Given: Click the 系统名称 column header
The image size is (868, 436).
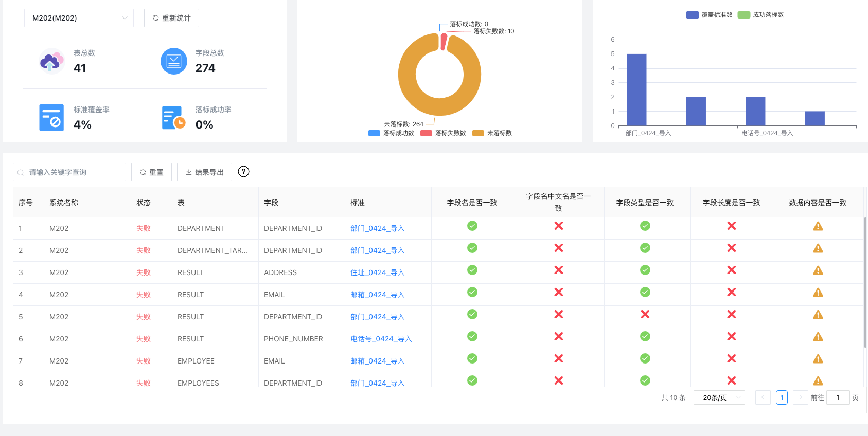Looking at the screenshot, I should point(64,203).
